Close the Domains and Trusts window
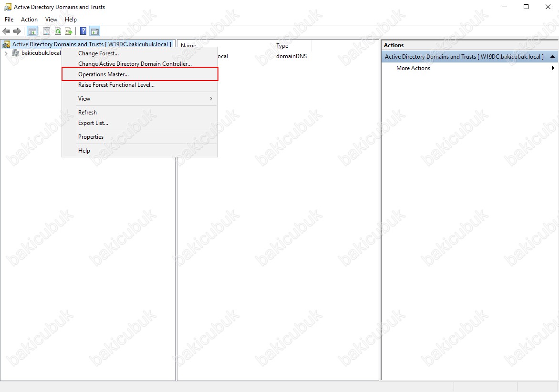 coord(548,7)
